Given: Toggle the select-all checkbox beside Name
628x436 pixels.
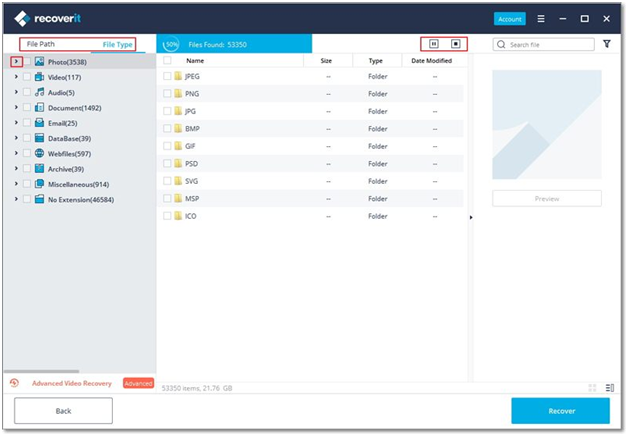Looking at the screenshot, I should (168, 61).
